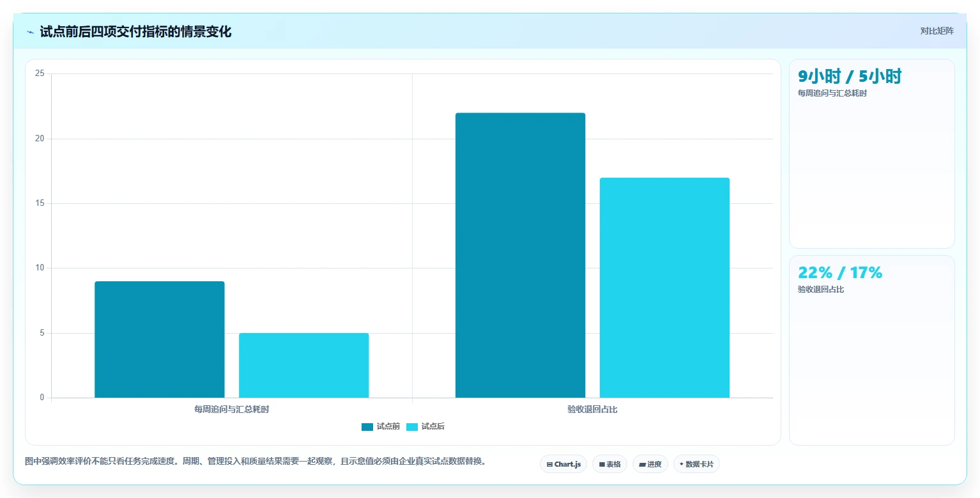Click the 验收退回占比 card caption
This screenshot has height=498, width=980.
coord(821,290)
